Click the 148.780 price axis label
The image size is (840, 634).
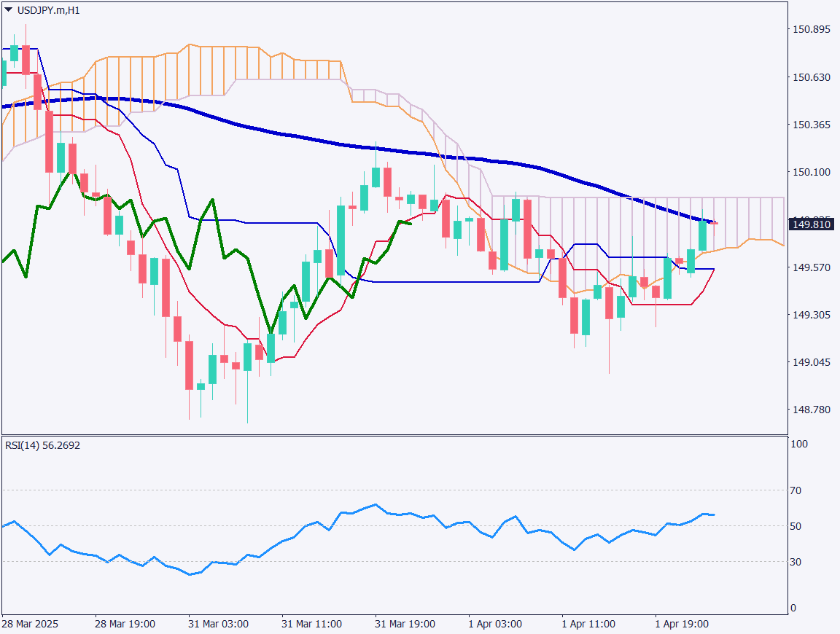click(812, 410)
